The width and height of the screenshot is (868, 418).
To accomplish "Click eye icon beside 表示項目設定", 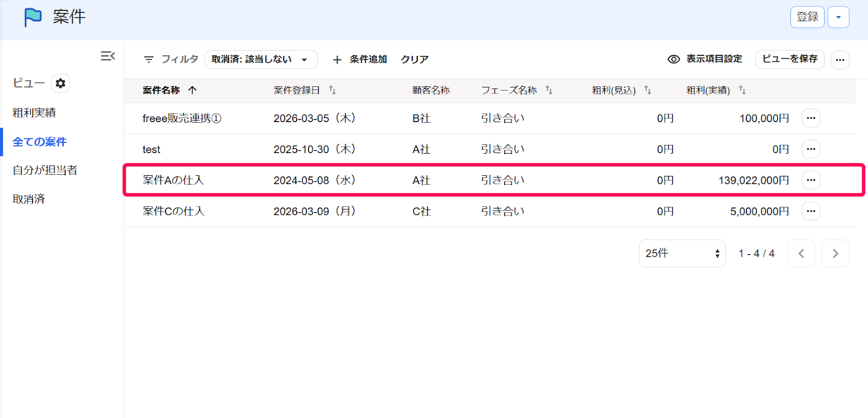I will point(674,59).
